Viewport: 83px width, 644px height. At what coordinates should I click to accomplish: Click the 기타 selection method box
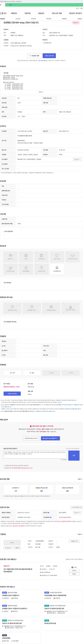[70, 373]
